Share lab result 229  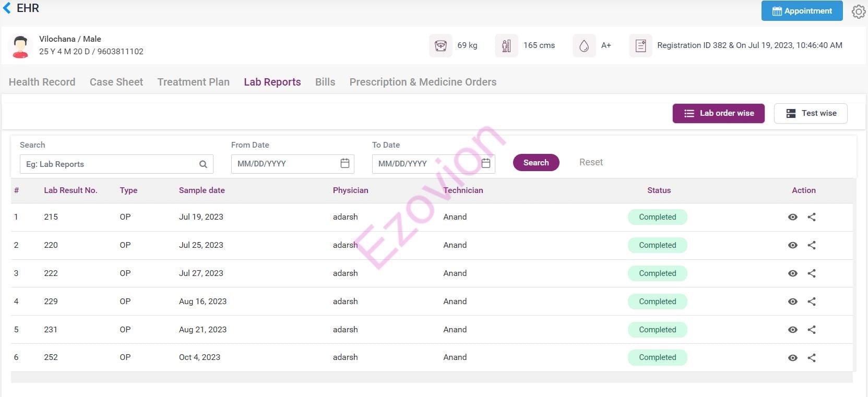coord(812,302)
